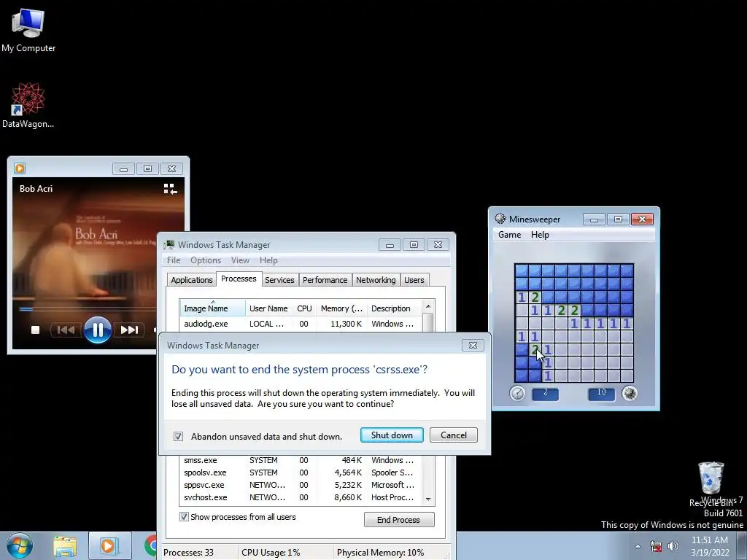
Task: Sort processes by Memory column
Action: (341, 308)
